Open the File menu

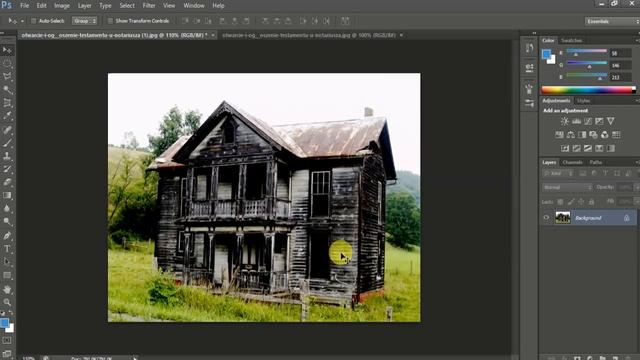tap(24, 6)
